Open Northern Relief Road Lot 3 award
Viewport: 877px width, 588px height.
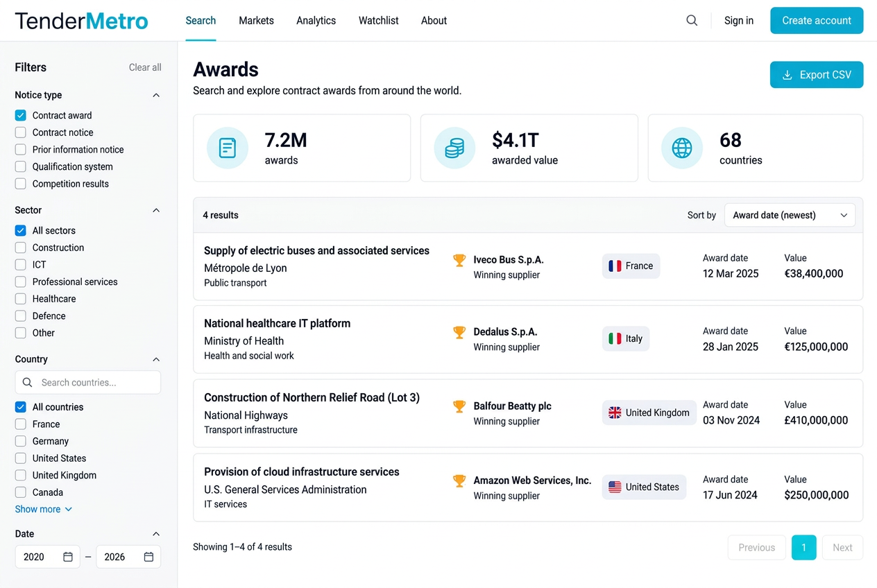[x=312, y=398]
